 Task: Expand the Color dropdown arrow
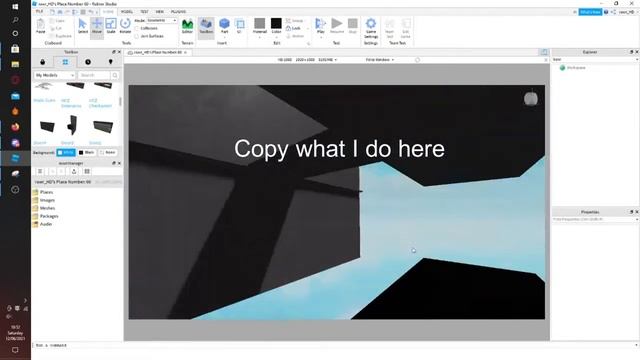point(276,38)
